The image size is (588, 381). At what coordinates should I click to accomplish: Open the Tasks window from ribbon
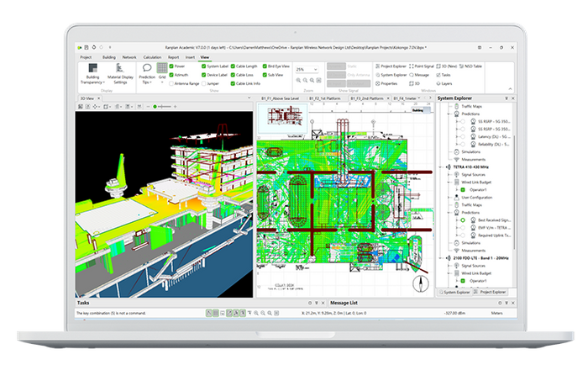pos(444,75)
